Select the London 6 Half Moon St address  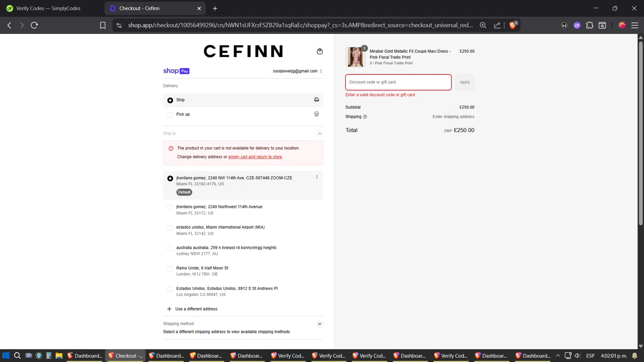pyautogui.click(x=243, y=271)
